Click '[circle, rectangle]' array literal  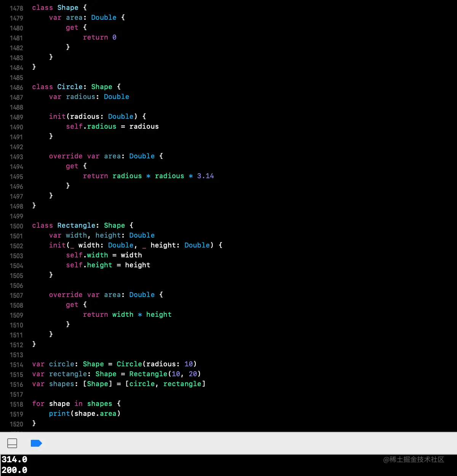click(165, 384)
